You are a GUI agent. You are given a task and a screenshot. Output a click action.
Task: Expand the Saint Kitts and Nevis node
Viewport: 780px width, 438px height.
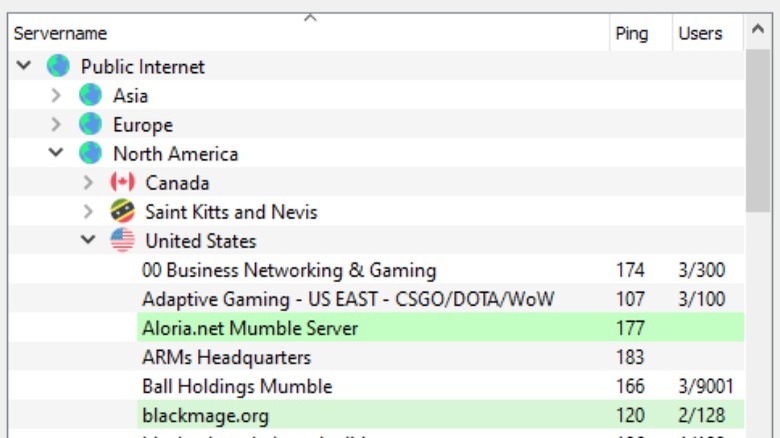(88, 211)
